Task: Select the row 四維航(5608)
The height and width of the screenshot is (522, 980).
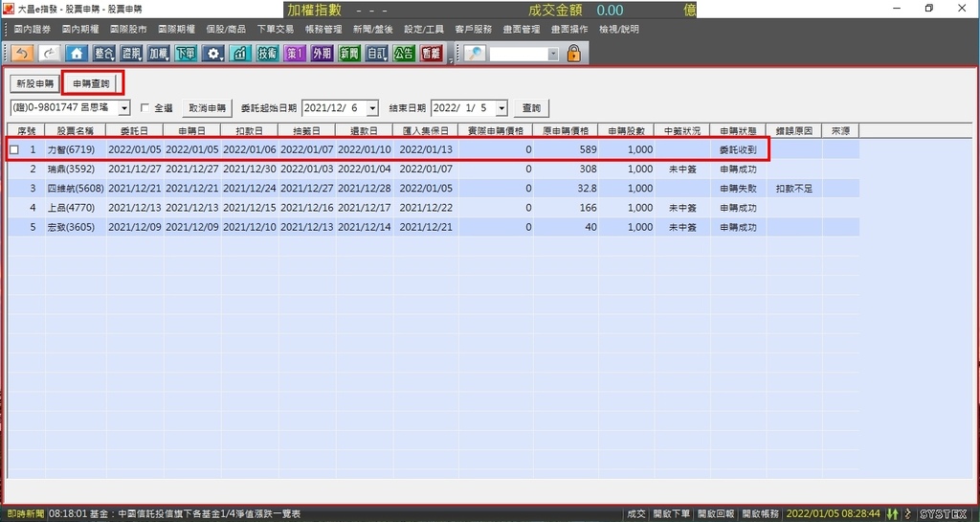Action: [x=434, y=189]
